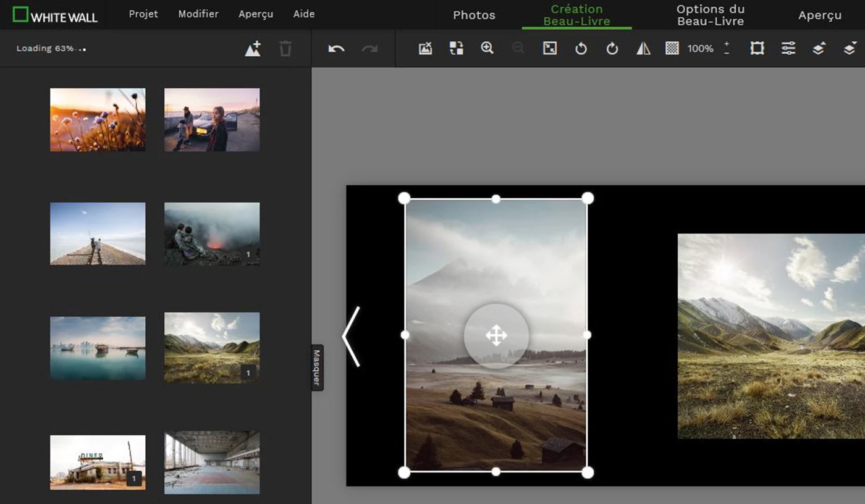Click the undo arrow
Screen dimensions: 865x504
tap(336, 49)
